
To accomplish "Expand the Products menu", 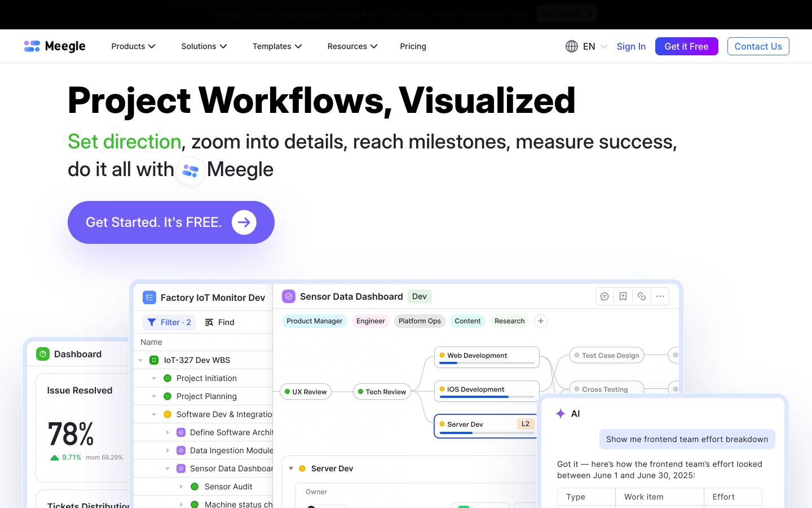I will tap(133, 46).
